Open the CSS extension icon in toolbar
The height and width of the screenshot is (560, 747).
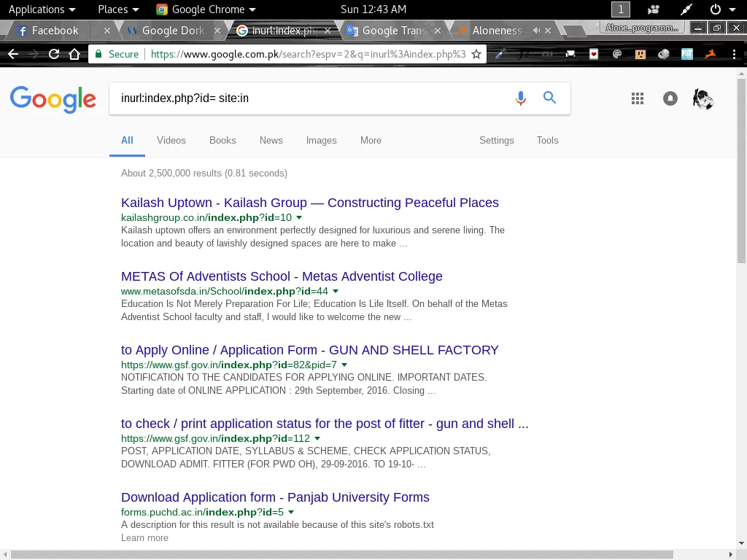pyautogui.click(x=547, y=54)
